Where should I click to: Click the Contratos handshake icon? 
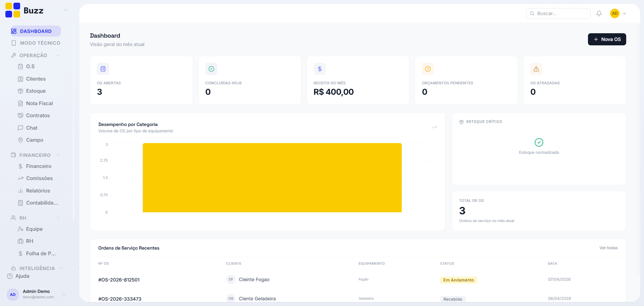tap(20, 116)
